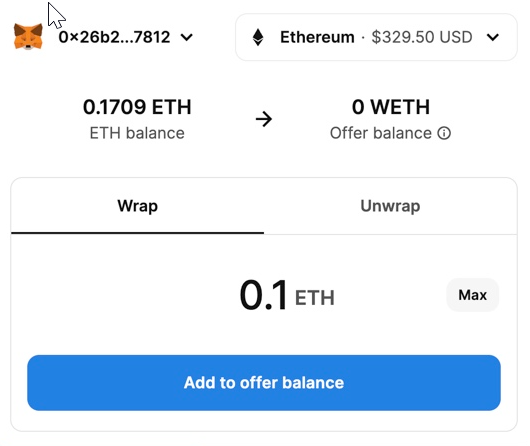Click the 0 WETH balance value
Screen dimensions: 530x446
(x=391, y=107)
